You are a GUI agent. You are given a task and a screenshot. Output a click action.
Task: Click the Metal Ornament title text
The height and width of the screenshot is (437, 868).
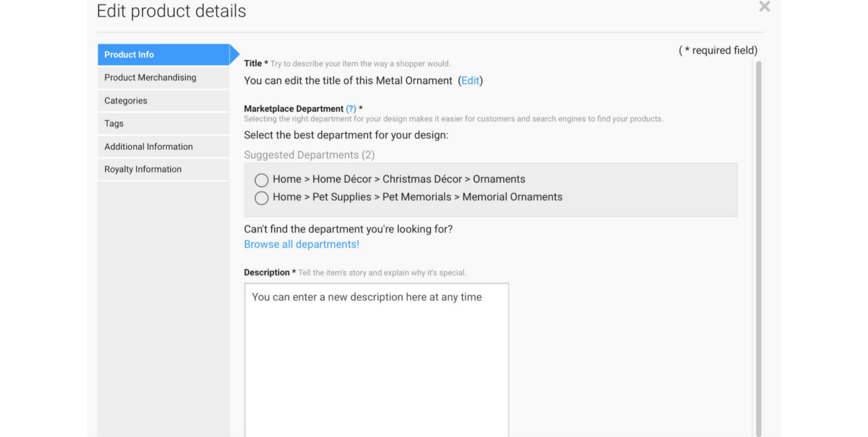coord(348,81)
